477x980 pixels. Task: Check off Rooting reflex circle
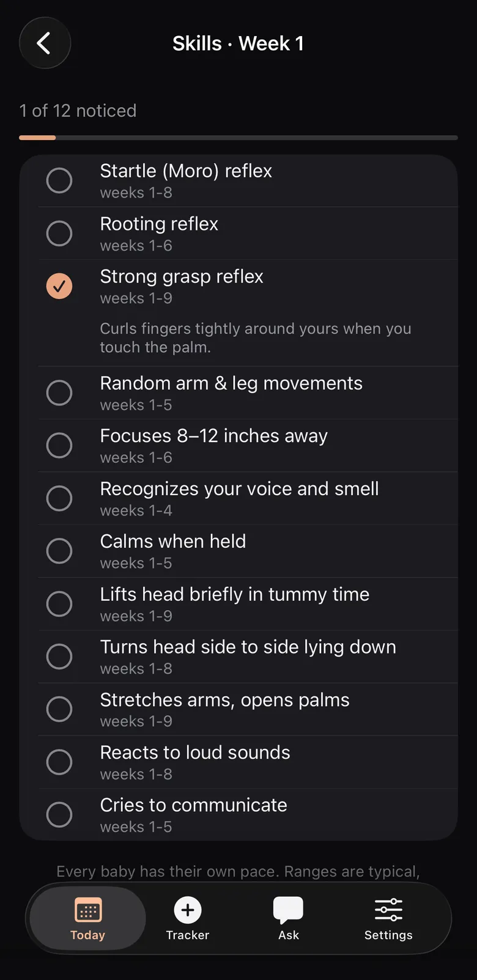(59, 234)
